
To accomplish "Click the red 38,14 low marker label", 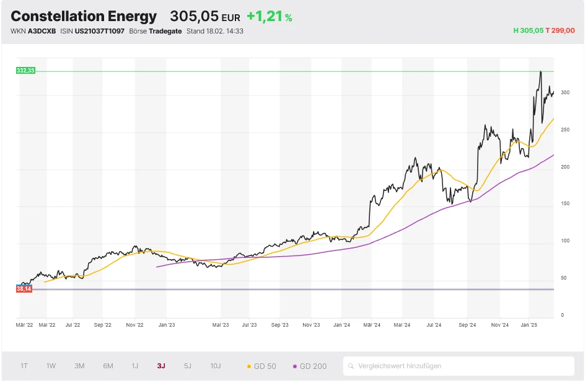I will [24, 288].
